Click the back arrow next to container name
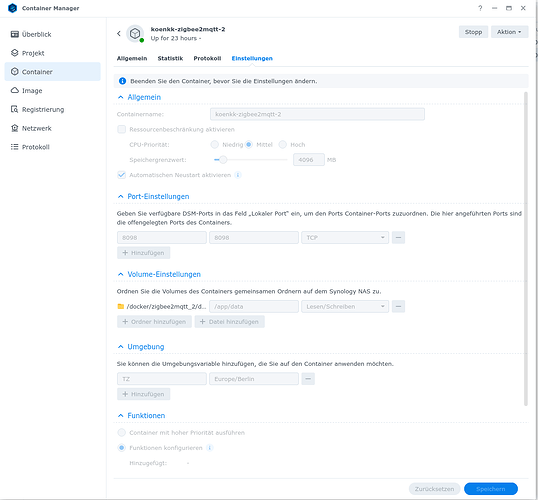The height and width of the screenshot is (500, 538). [x=119, y=33]
